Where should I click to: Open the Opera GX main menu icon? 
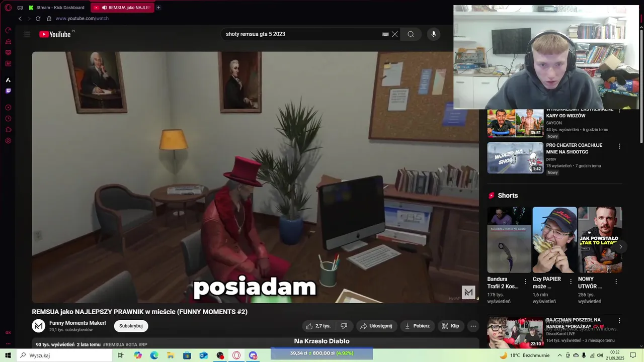pyautogui.click(x=8, y=8)
